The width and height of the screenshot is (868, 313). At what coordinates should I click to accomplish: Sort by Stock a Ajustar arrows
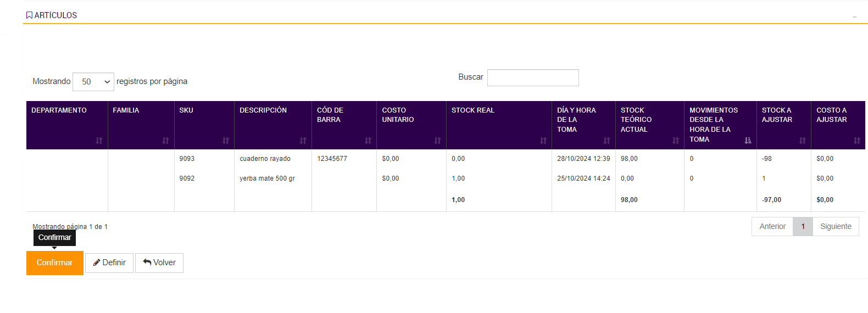(802, 141)
